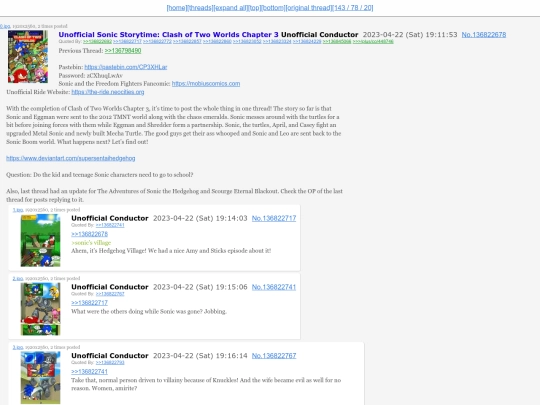Open post number No.136822678

[x=484, y=35]
